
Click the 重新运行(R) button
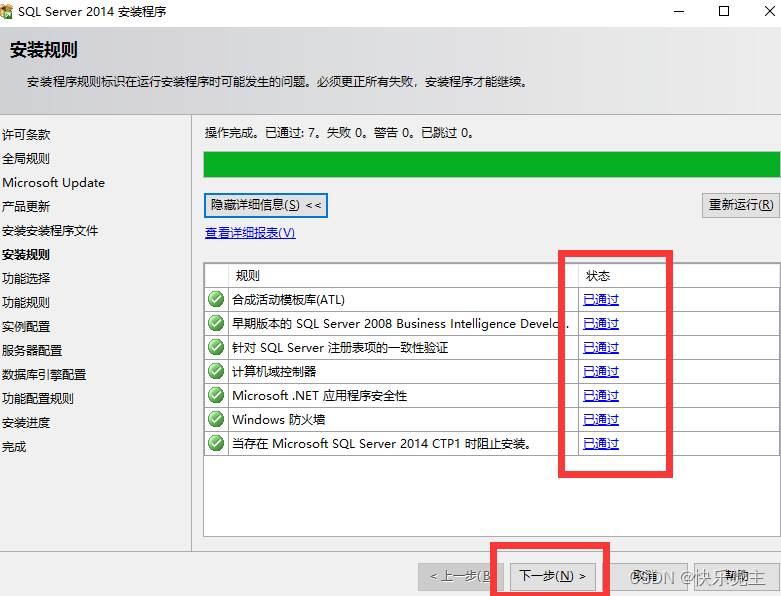741,205
